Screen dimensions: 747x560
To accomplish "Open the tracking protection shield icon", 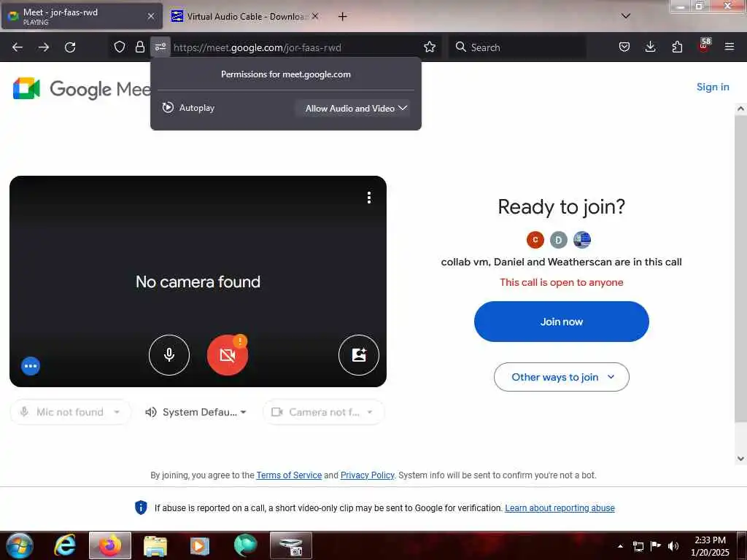I will click(x=120, y=47).
